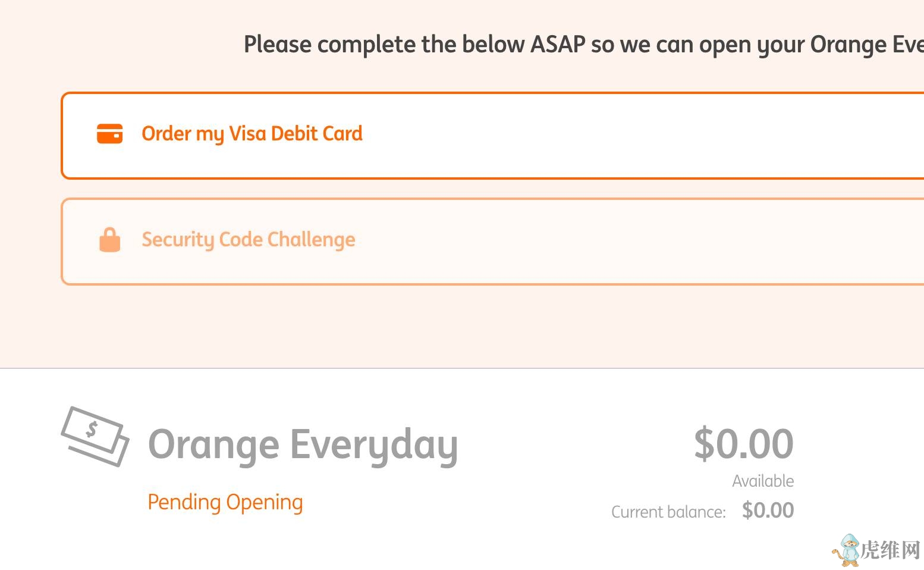Click the word "ASAP" in the heading
The height and width of the screenshot is (570, 924).
pyautogui.click(x=558, y=45)
